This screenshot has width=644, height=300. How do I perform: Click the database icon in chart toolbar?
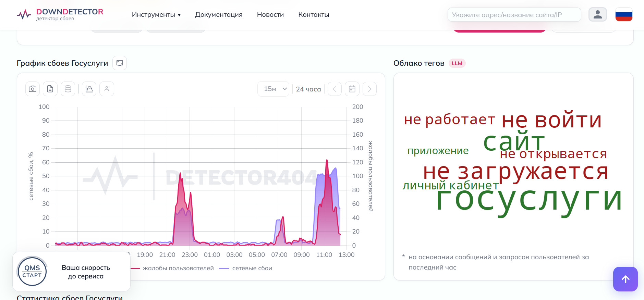[x=68, y=89]
